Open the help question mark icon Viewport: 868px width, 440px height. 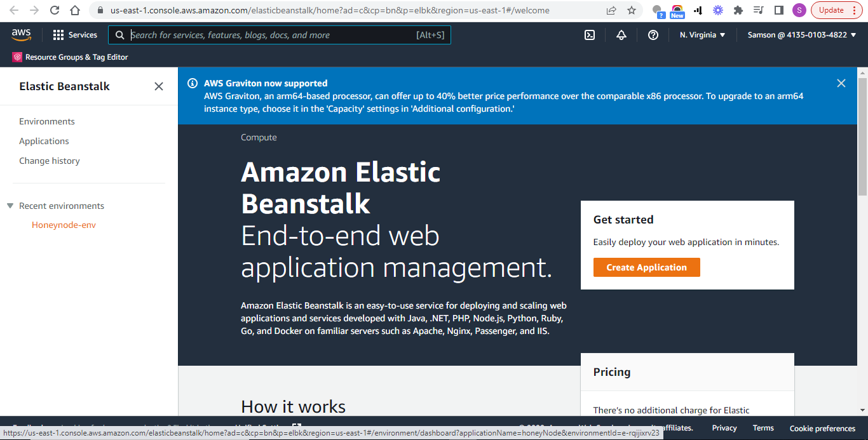click(653, 35)
